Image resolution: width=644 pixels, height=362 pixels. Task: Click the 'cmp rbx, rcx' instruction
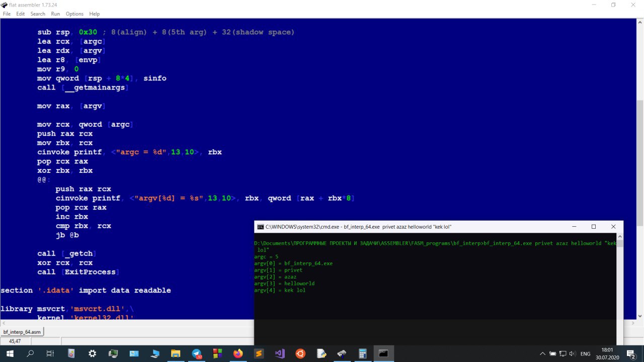tap(83, 226)
